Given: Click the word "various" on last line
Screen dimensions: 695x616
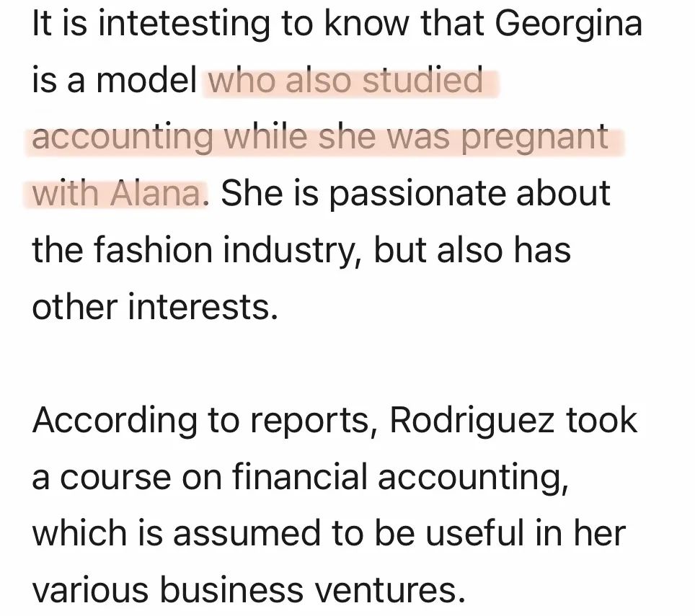Looking at the screenshot, I should [x=91, y=590].
